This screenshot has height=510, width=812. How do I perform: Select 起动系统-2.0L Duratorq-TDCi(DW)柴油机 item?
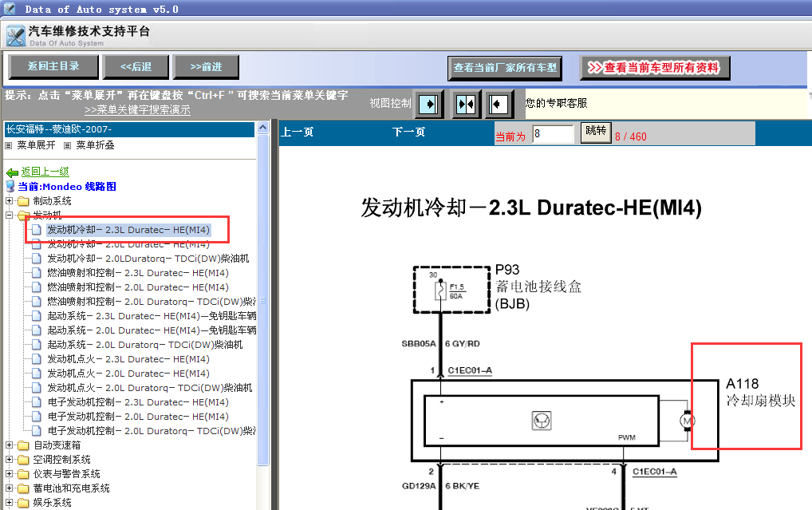point(145,345)
